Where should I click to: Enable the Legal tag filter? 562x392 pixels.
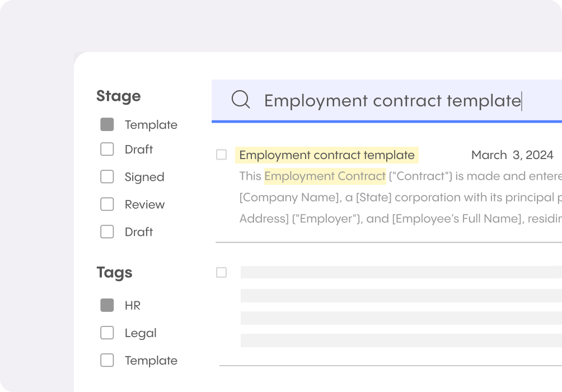click(x=107, y=333)
